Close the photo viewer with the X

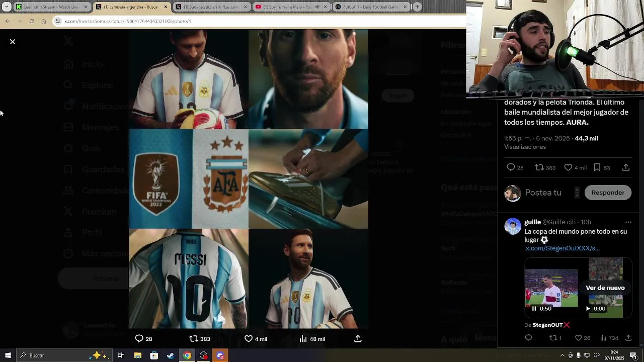[x=13, y=42]
